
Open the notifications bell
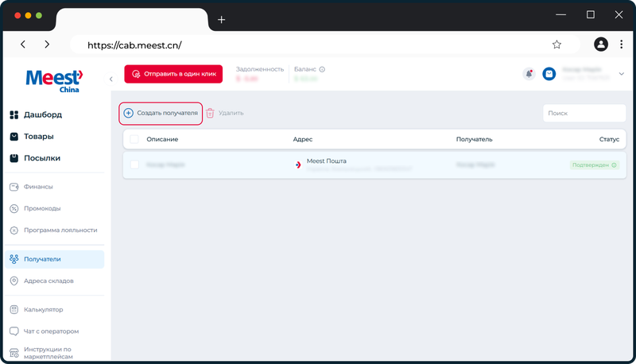[x=529, y=74]
